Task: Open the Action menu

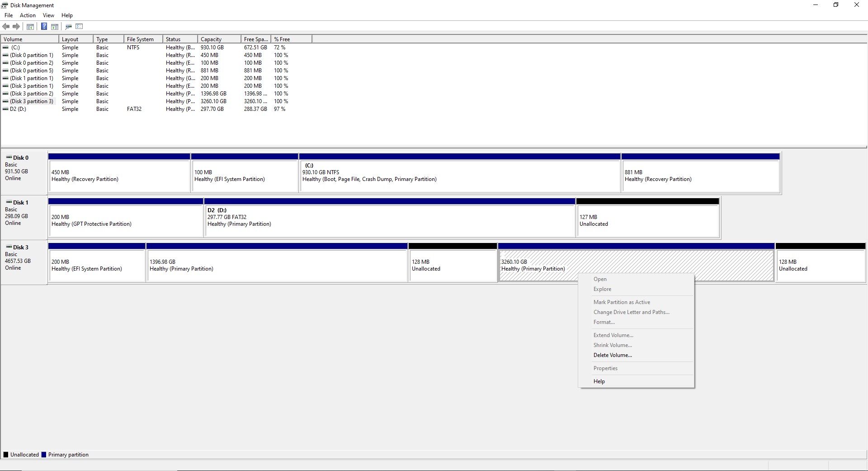Action: [28, 15]
